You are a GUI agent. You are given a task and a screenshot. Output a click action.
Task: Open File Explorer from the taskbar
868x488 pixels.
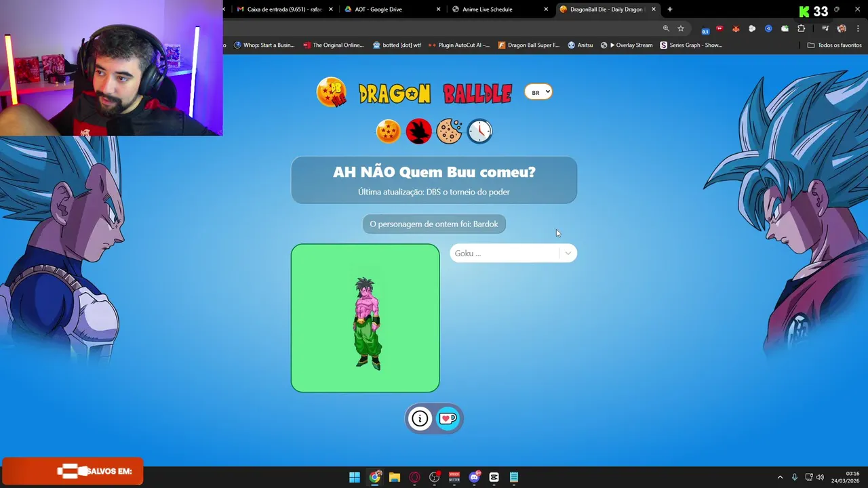pyautogui.click(x=395, y=477)
